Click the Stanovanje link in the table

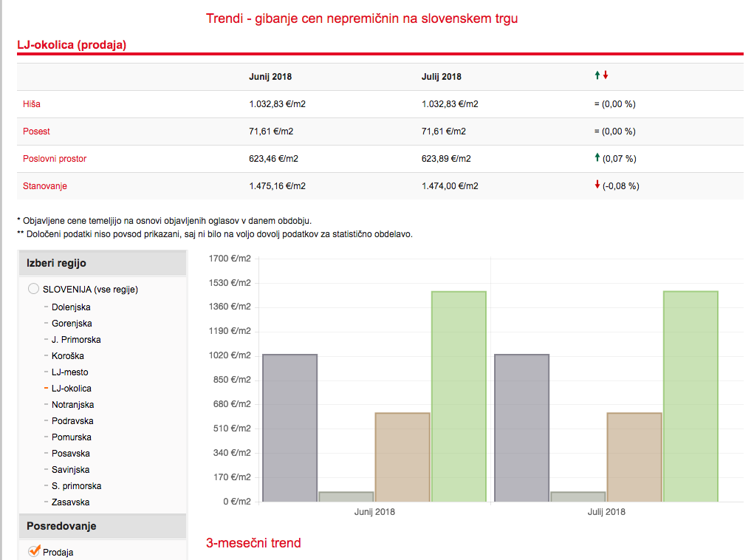tap(45, 186)
